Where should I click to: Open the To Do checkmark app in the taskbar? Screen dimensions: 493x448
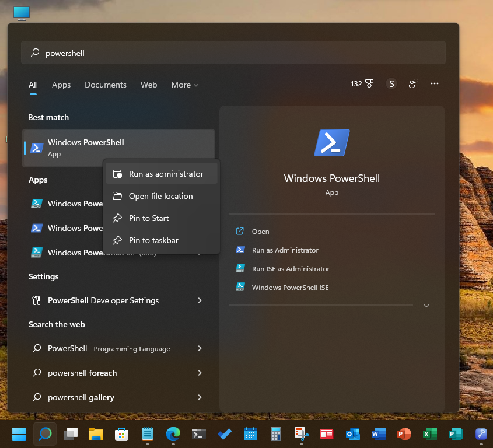pos(225,434)
